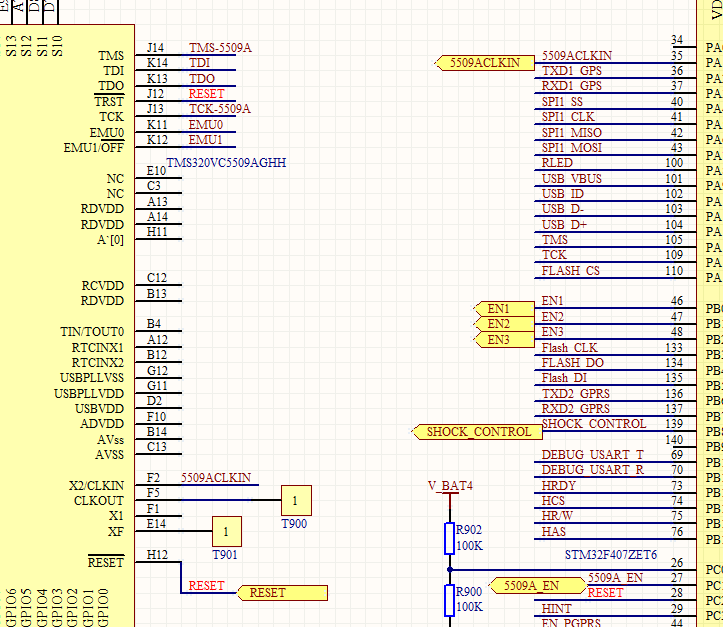Select the DEBUG_USART_T net label
Screen dimensions: 723x627
[593, 455]
